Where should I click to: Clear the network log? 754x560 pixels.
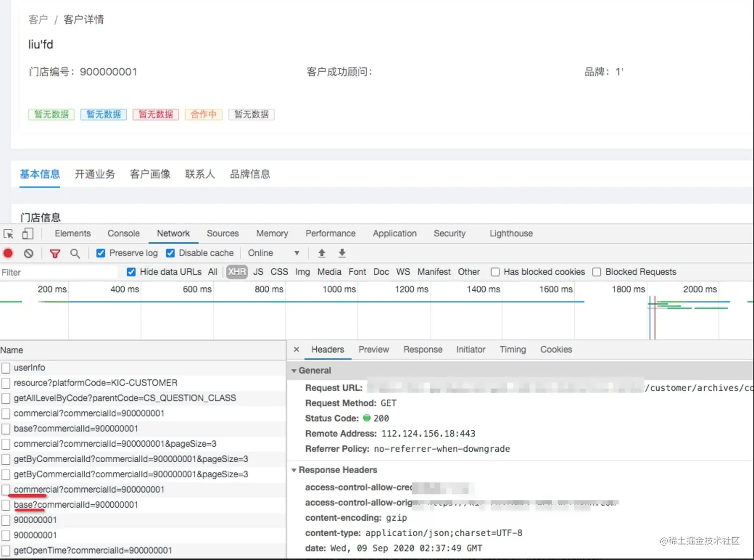click(x=28, y=253)
